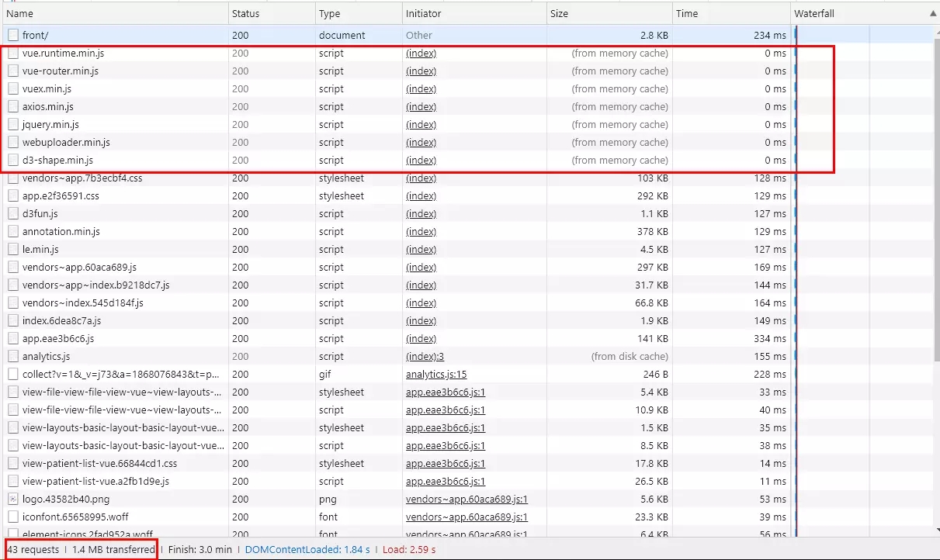This screenshot has width=940, height=560.
Task: Open the analytics.js:15 initiator link
Action: click(x=435, y=375)
